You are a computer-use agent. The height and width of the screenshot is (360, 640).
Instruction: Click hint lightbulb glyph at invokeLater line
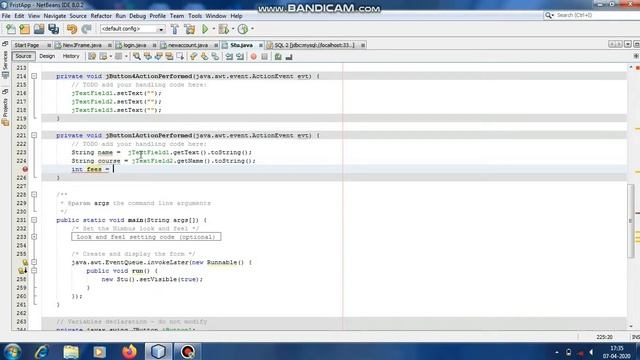[25, 262]
